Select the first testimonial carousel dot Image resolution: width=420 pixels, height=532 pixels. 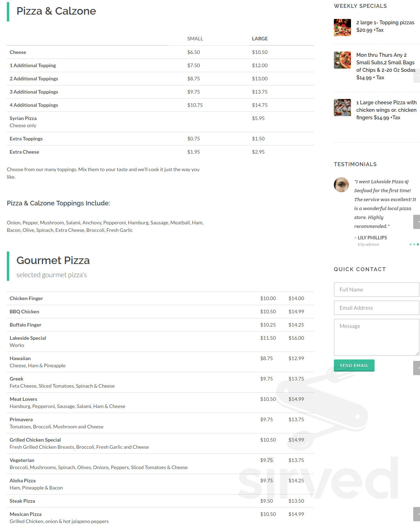click(x=410, y=244)
